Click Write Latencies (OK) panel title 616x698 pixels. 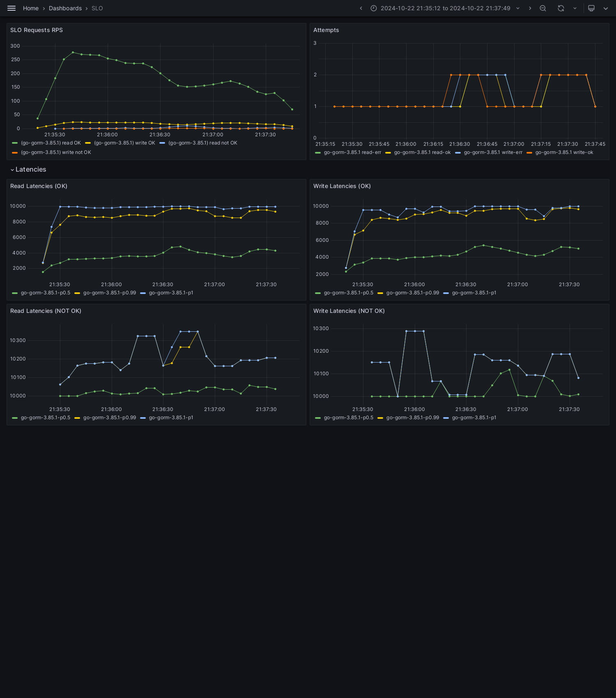coord(342,186)
